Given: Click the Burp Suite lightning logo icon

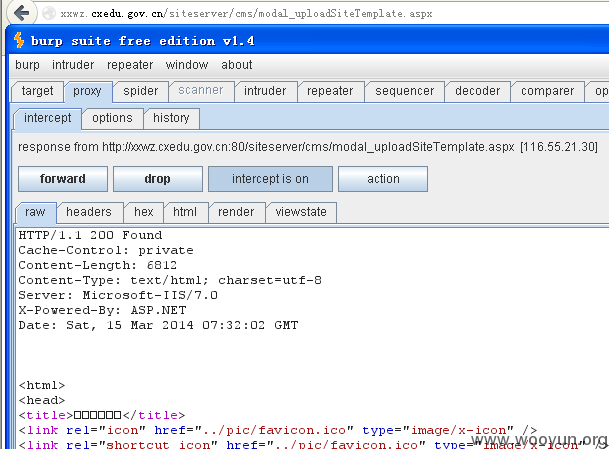Looking at the screenshot, I should pyautogui.click(x=19, y=40).
